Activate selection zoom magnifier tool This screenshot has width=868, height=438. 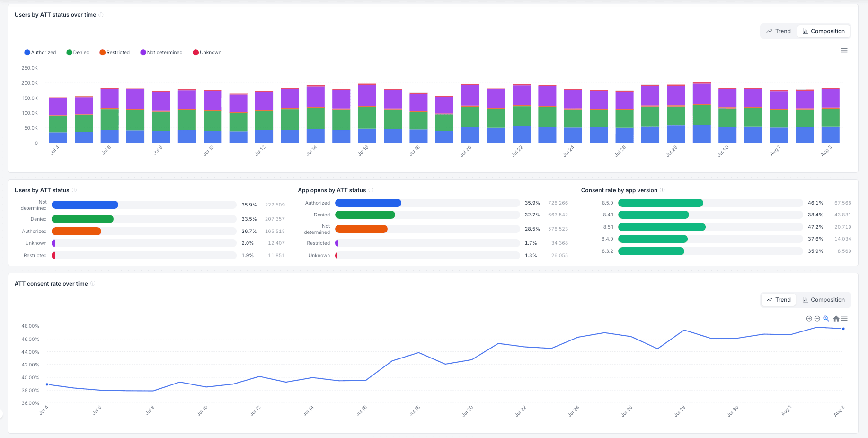(826, 319)
